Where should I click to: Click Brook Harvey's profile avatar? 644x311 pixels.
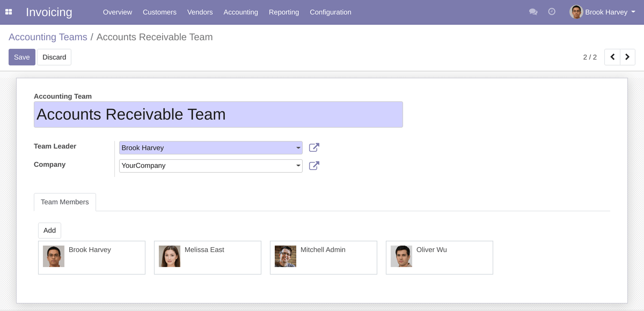point(576,12)
